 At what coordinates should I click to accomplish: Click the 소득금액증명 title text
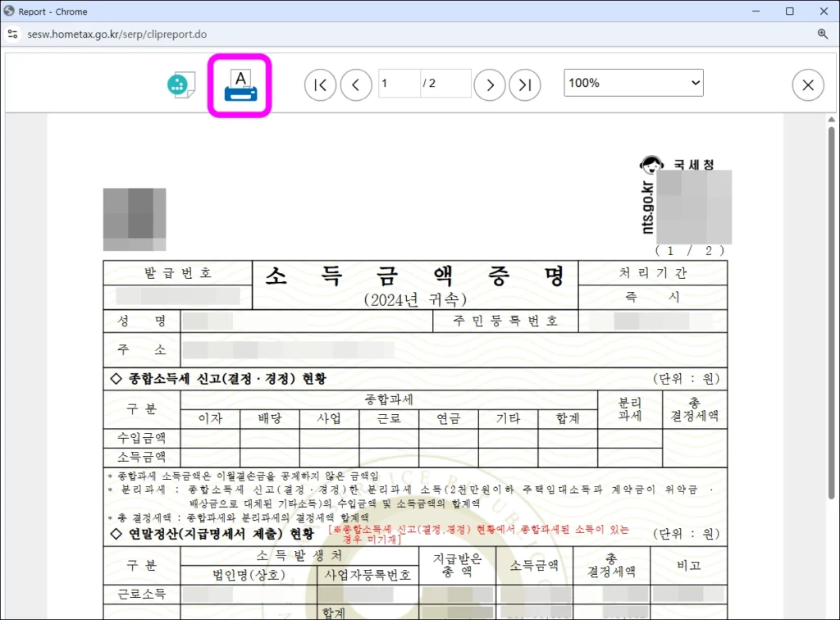[415, 276]
